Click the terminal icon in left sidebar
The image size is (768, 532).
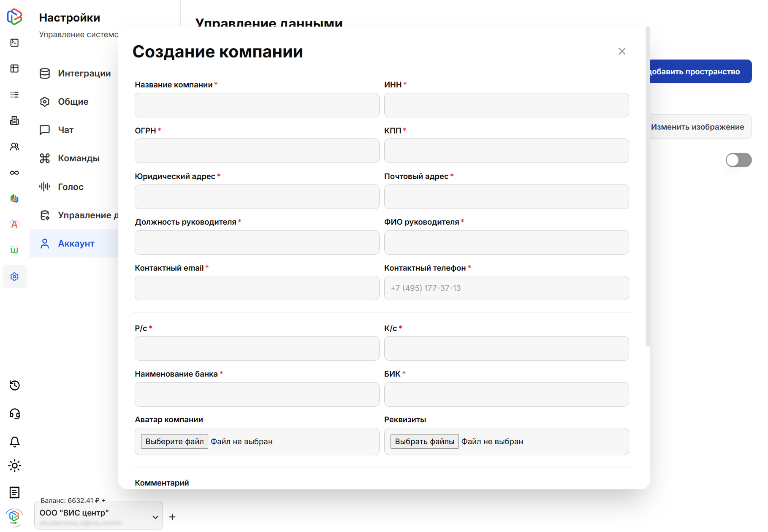14,43
